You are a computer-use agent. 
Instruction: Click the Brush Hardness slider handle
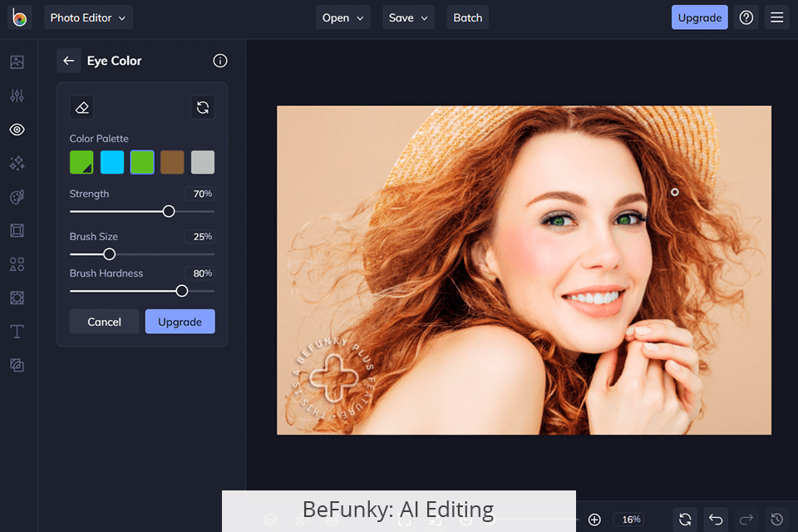point(182,291)
